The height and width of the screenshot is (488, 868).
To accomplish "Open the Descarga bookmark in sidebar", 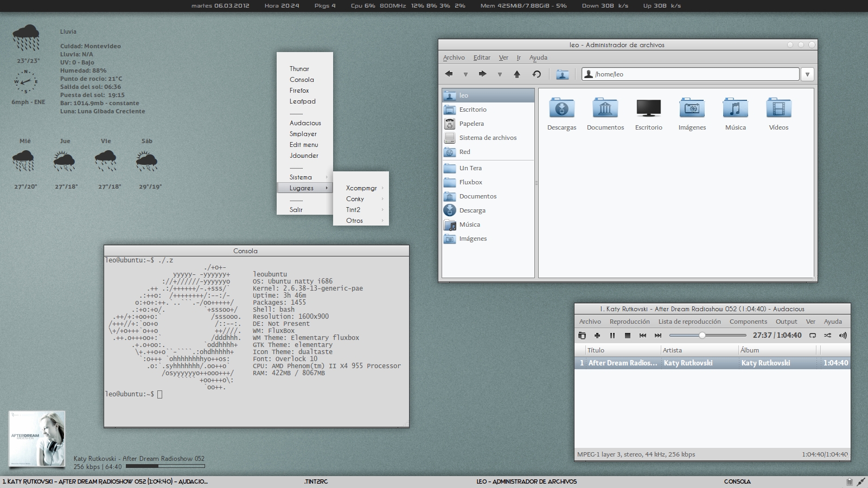I will (x=488, y=210).
